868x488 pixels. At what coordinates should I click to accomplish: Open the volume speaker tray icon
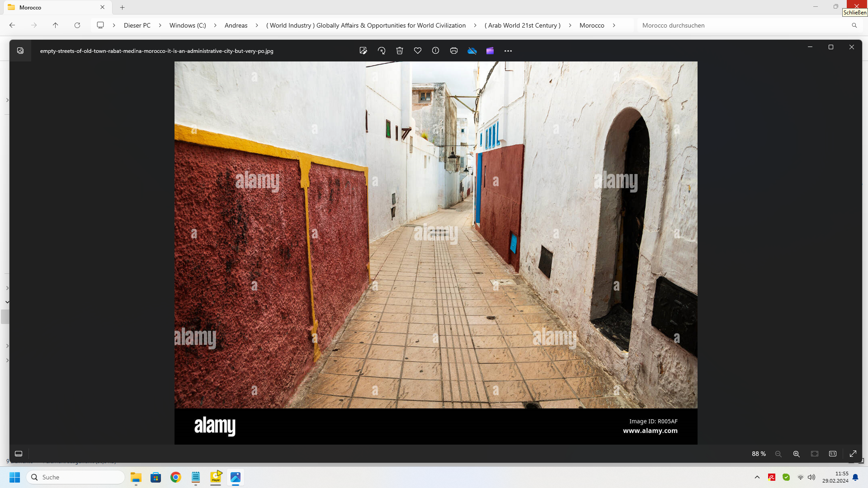point(811,477)
